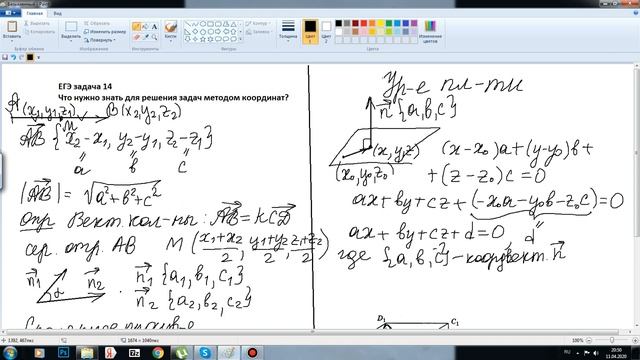The image size is (640, 360).
Task: Click the volume icon in system tray
Action: (596, 353)
